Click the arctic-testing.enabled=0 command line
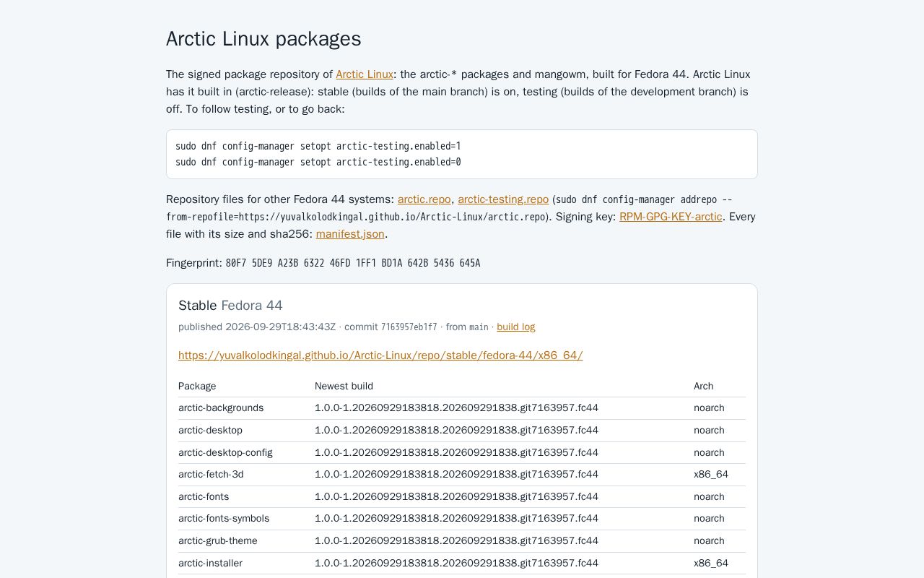 [x=318, y=162]
